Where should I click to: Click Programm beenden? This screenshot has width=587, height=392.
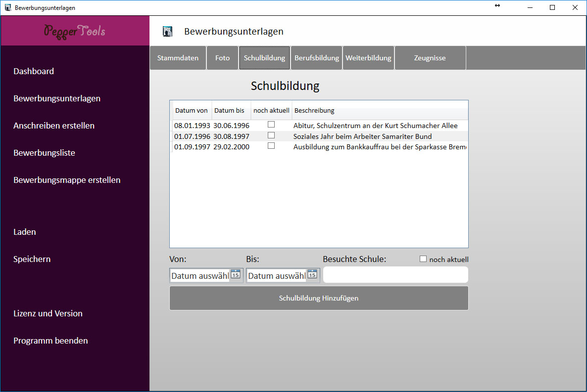point(50,341)
